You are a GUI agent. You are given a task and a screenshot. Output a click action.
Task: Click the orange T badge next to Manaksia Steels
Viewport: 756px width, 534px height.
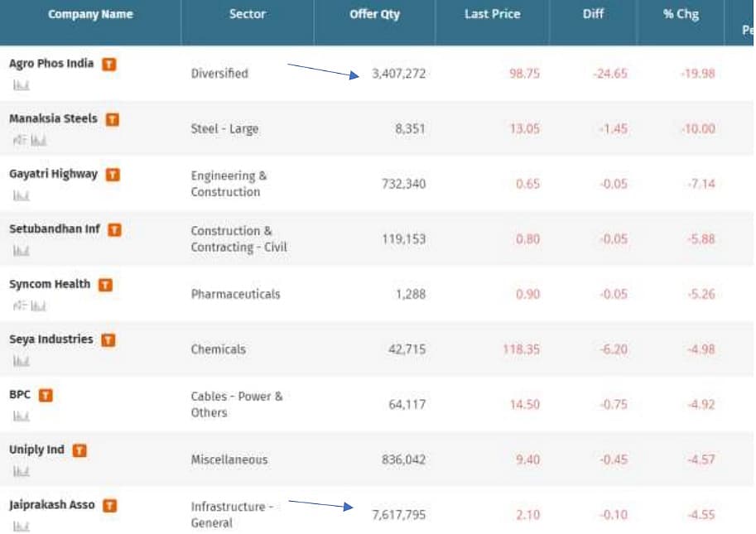pyautogui.click(x=113, y=119)
